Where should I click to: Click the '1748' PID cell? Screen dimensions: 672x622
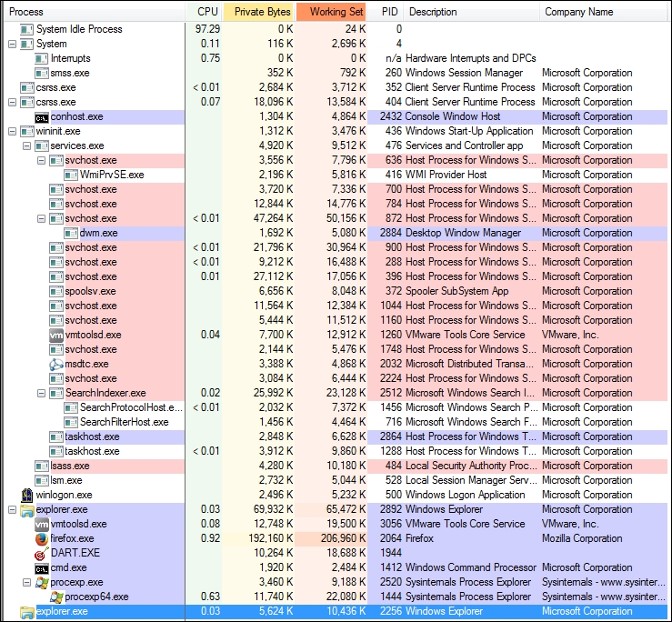[390, 349]
